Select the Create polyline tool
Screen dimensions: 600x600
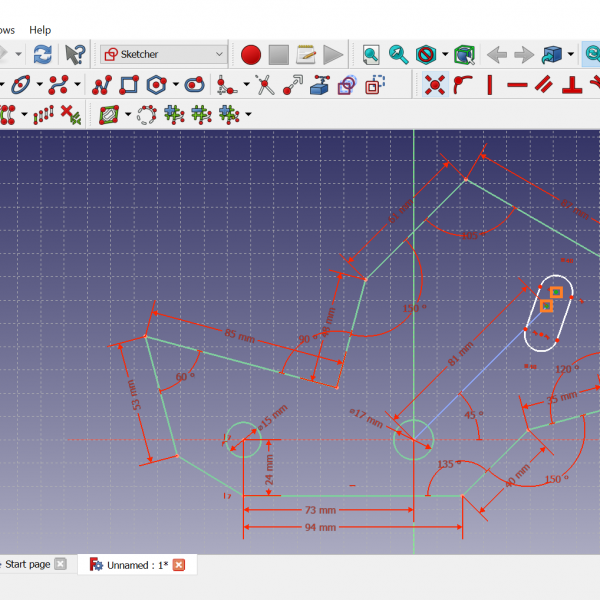101,85
